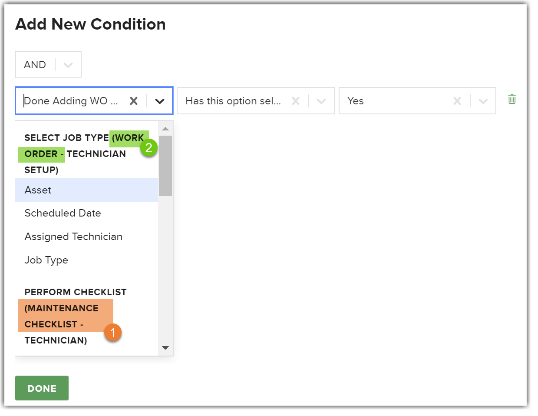Select the Asset option in list

pyautogui.click(x=86, y=190)
